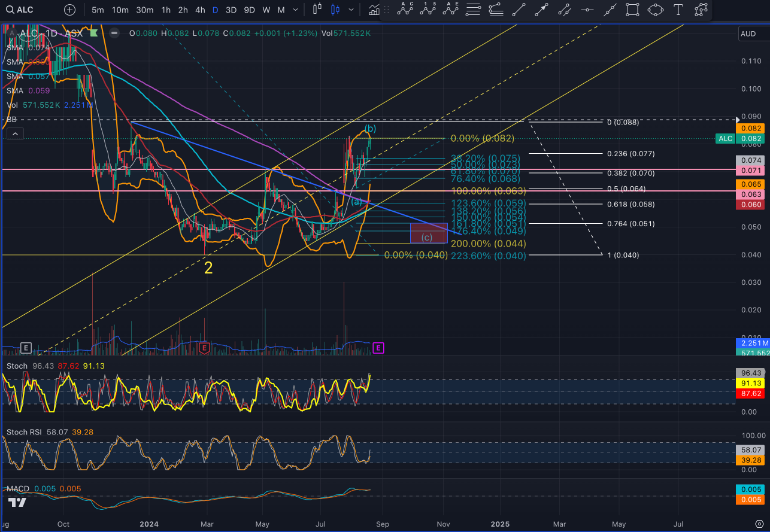Image resolution: width=770 pixels, height=532 pixels.
Task: Select the Arrow line tool
Action: 541,10
